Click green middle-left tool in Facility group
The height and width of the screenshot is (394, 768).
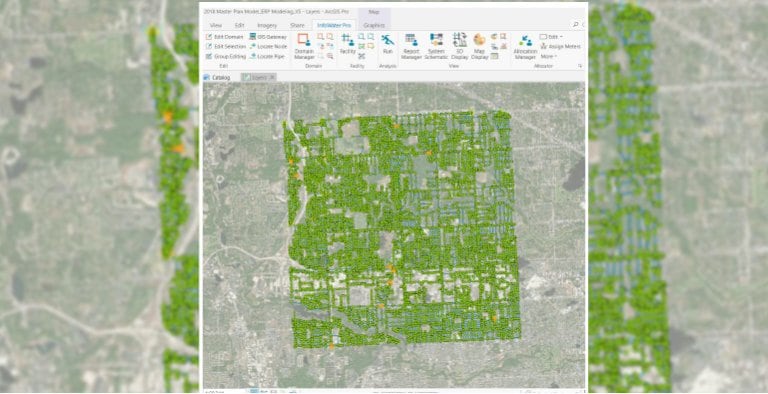point(361,47)
